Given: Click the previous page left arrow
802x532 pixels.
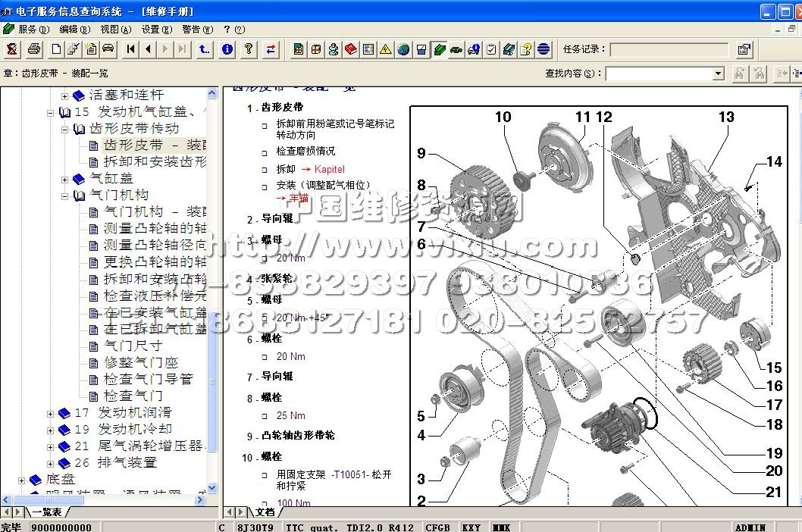Looking at the screenshot, I should [x=148, y=49].
